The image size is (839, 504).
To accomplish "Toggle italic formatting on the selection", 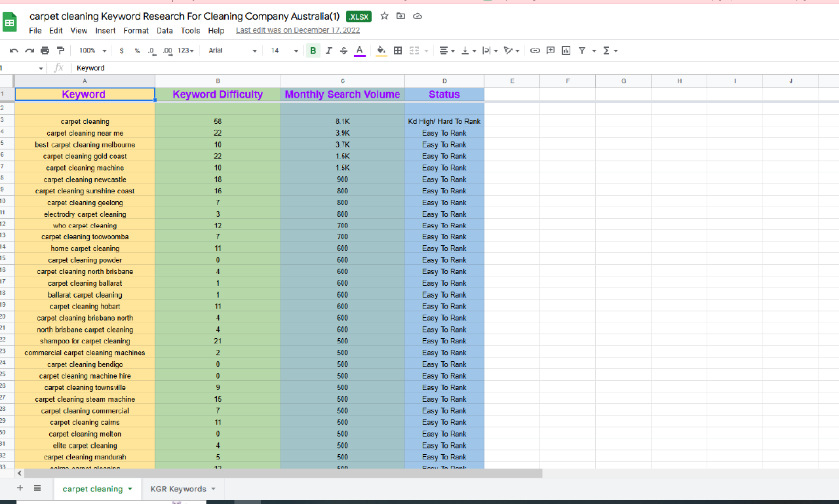I will point(328,50).
